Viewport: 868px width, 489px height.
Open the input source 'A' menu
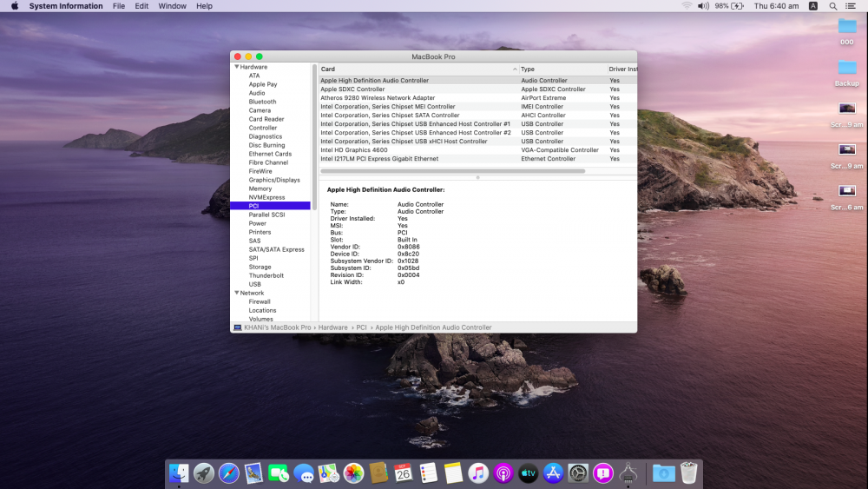tap(812, 6)
